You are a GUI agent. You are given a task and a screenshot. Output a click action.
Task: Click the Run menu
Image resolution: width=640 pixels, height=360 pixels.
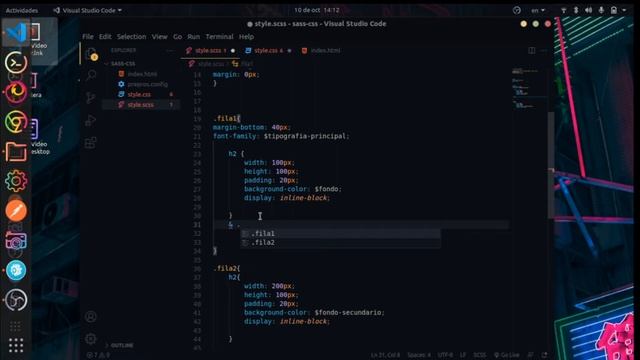click(193, 37)
